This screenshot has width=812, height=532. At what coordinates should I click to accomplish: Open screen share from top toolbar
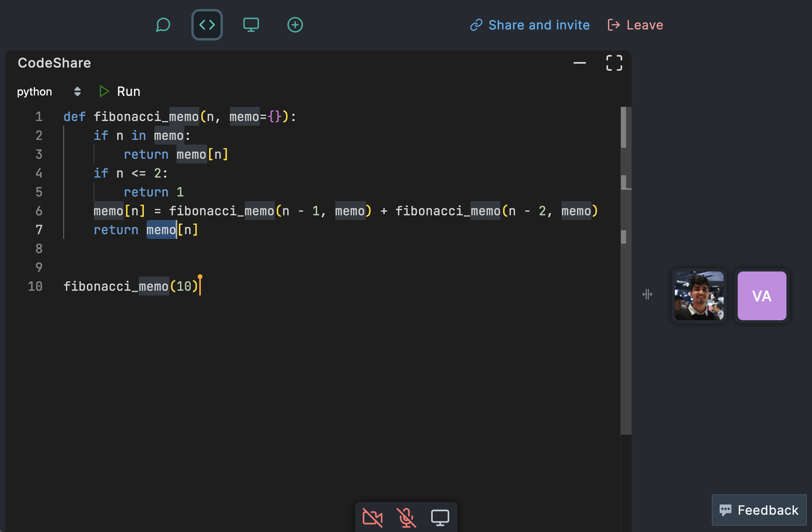tap(251, 25)
